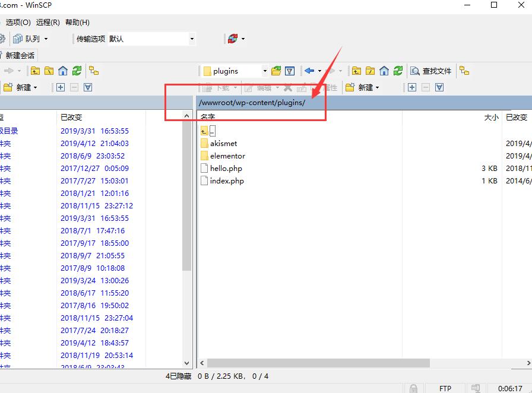Go back with blue arrow in remote panel

(309, 71)
